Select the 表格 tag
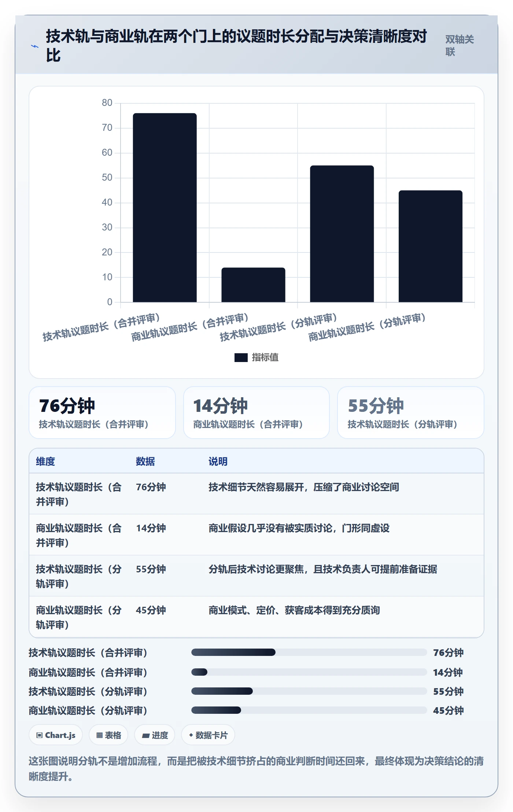This screenshot has height=812, width=513. tap(108, 735)
